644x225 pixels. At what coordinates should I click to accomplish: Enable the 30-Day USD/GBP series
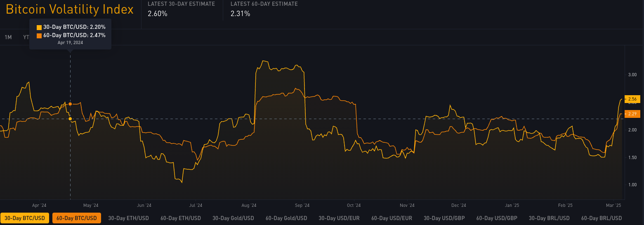(x=444, y=218)
